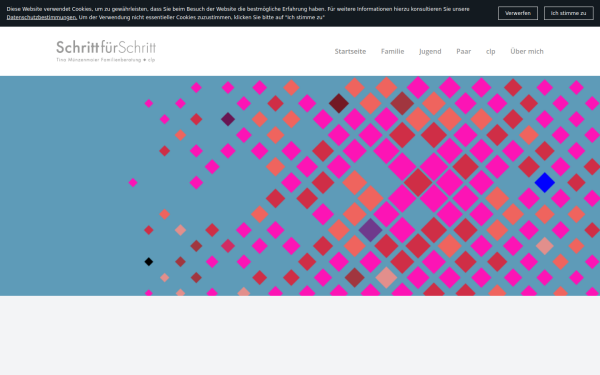This screenshot has width=600, height=375.
Task: Click the tagline under the logo
Action: pos(106,60)
